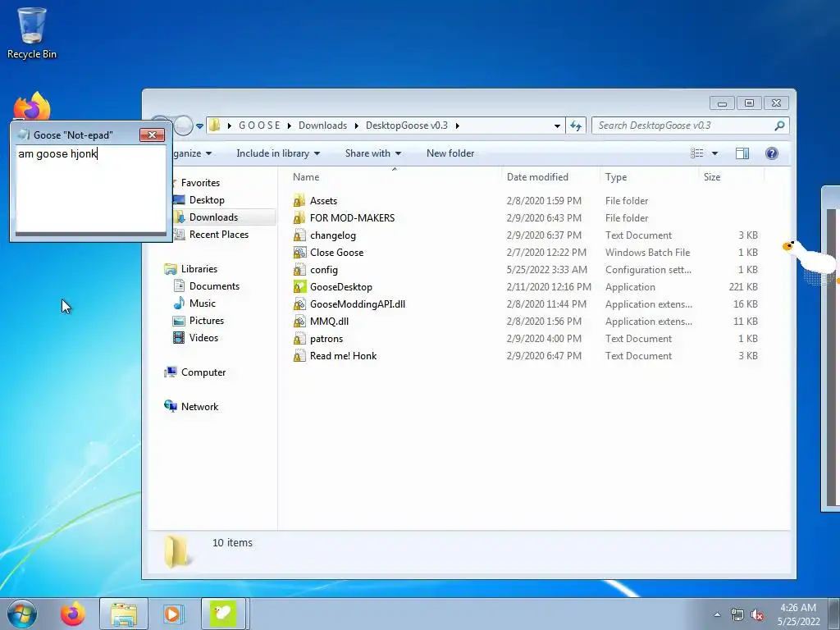This screenshot has height=630, width=840.
Task: Click the muted volume tray icon
Action: [x=757, y=615]
